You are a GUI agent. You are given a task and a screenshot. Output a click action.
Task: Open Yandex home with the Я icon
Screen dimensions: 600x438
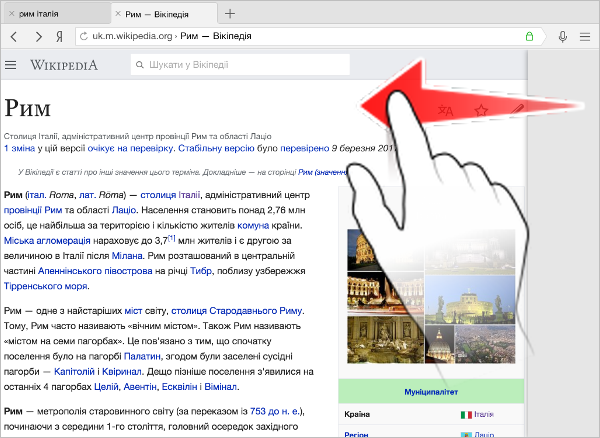tap(59, 37)
